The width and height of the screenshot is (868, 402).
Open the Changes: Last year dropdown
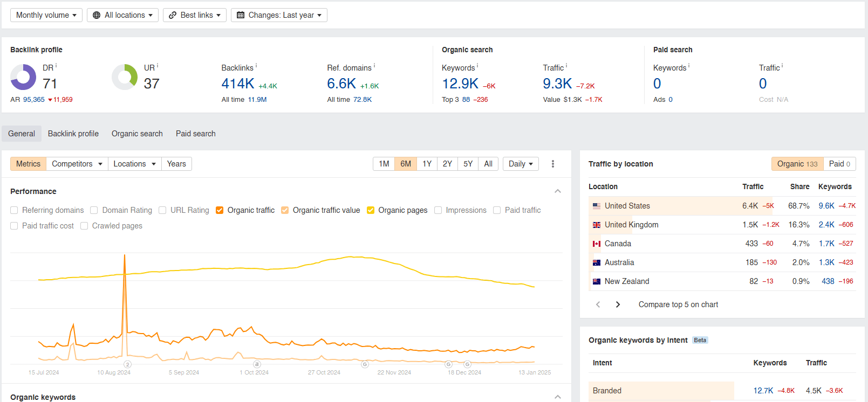click(279, 15)
